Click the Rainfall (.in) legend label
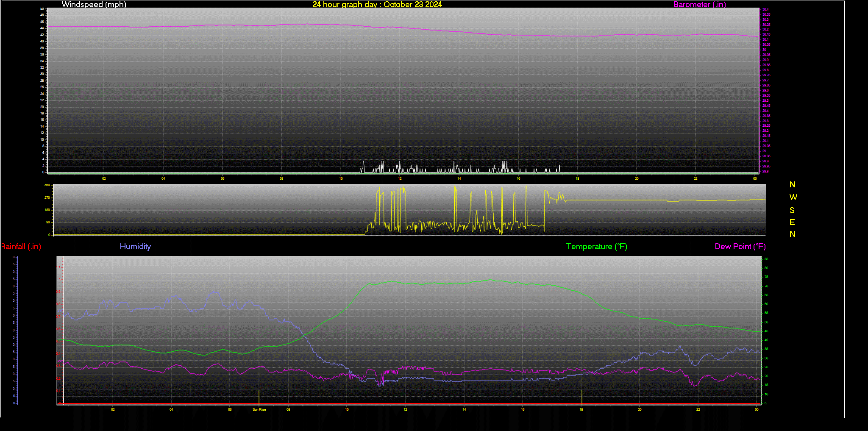This screenshot has width=868, height=431. click(x=21, y=247)
